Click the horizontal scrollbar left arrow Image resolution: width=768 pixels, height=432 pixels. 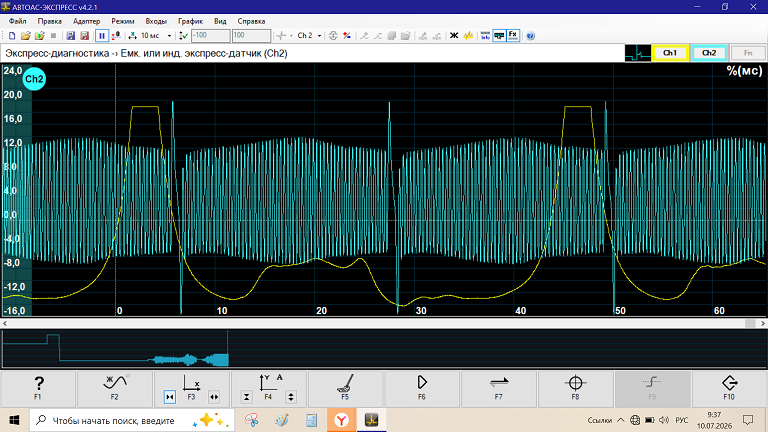(5, 323)
